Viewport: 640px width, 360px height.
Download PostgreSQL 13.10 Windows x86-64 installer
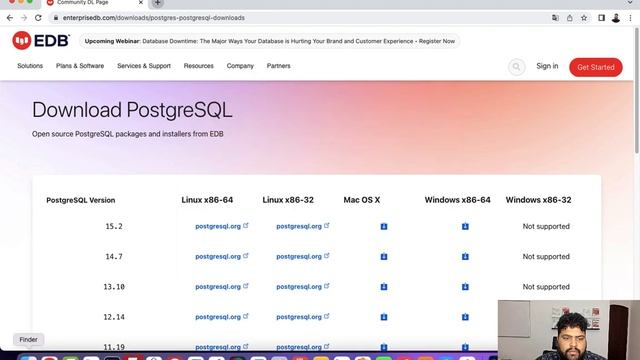465,287
